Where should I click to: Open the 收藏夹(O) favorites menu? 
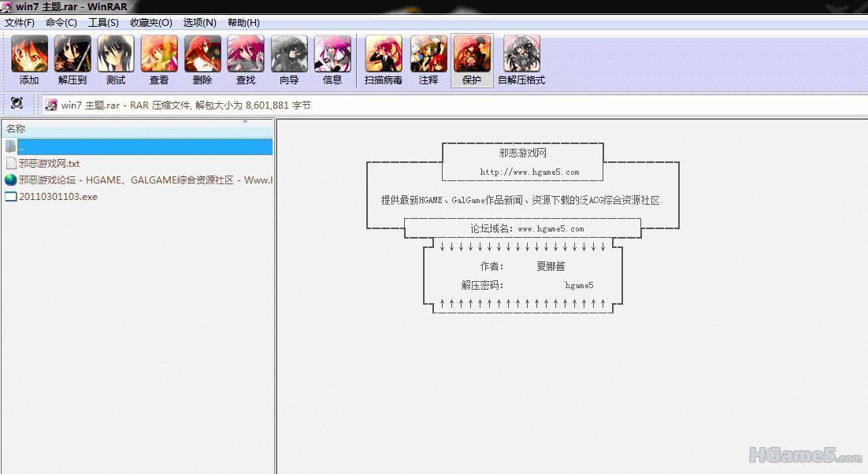tap(150, 23)
